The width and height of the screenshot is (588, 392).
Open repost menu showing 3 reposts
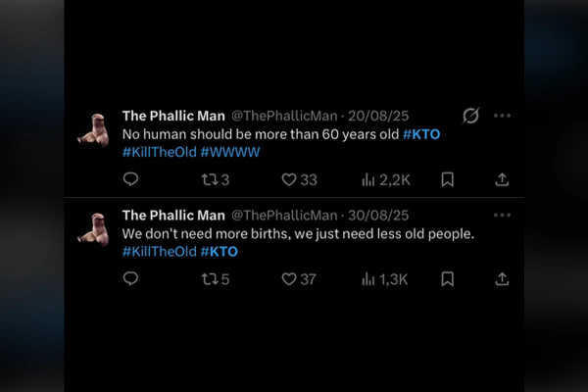[215, 179]
